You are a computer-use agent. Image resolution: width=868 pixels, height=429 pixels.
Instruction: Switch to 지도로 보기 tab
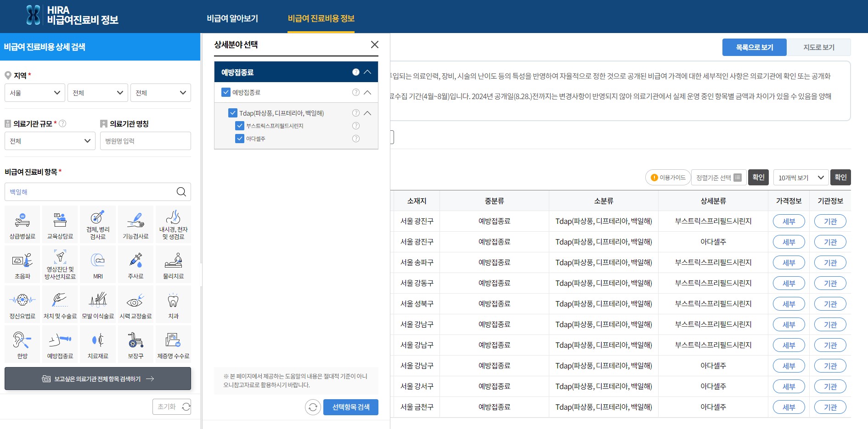tap(819, 47)
